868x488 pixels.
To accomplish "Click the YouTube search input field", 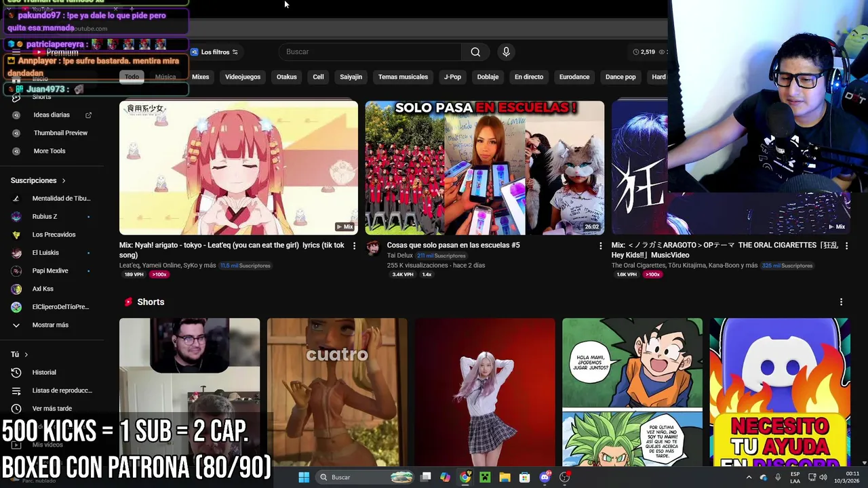I will 370,52.
